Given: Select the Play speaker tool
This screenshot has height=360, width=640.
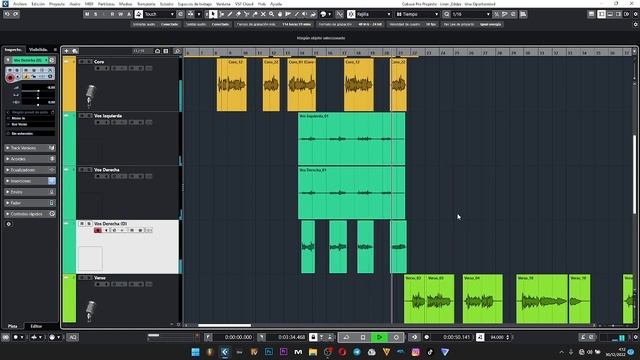Looking at the screenshot, I should tap(305, 14).
